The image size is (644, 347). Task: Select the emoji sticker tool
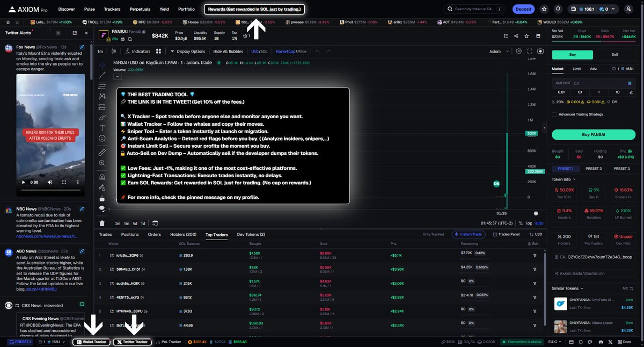[x=102, y=138]
